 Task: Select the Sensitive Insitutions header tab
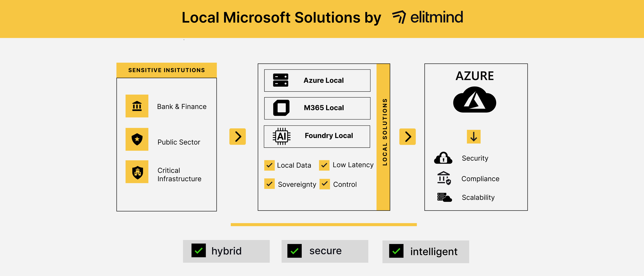click(167, 70)
